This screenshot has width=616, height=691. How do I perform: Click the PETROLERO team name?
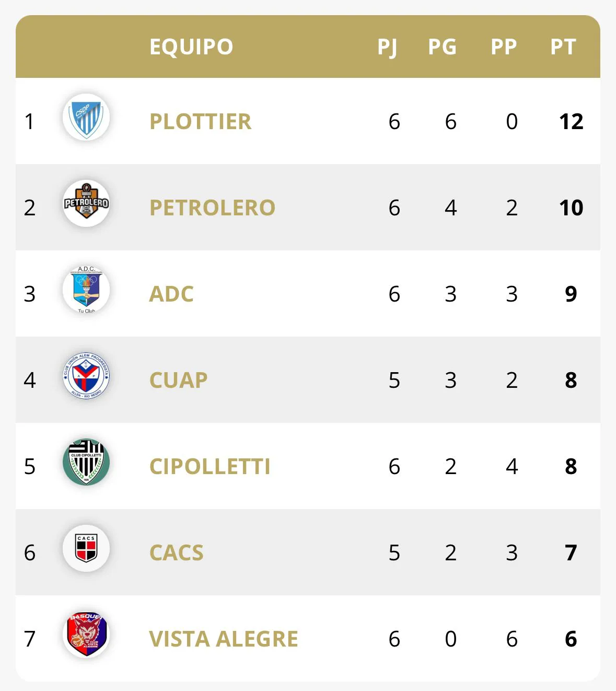click(212, 208)
